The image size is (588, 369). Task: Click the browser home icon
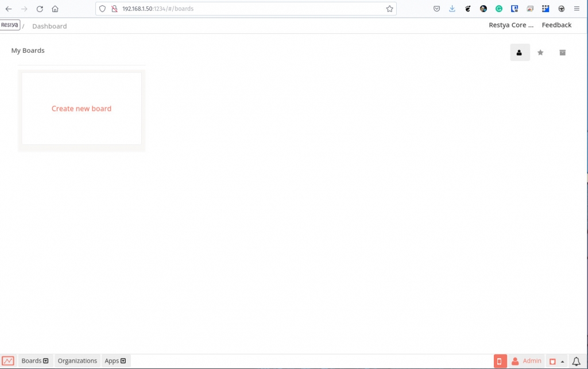coord(55,9)
